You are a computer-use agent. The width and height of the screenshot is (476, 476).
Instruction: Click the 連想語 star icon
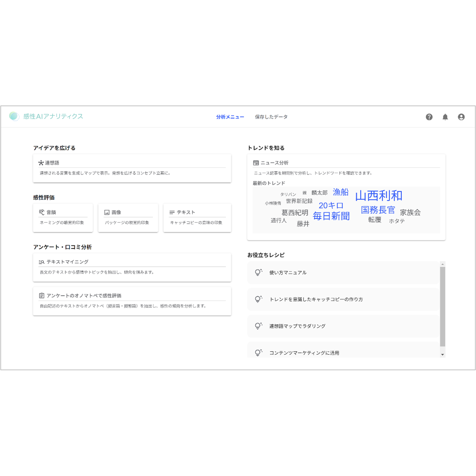tap(41, 163)
